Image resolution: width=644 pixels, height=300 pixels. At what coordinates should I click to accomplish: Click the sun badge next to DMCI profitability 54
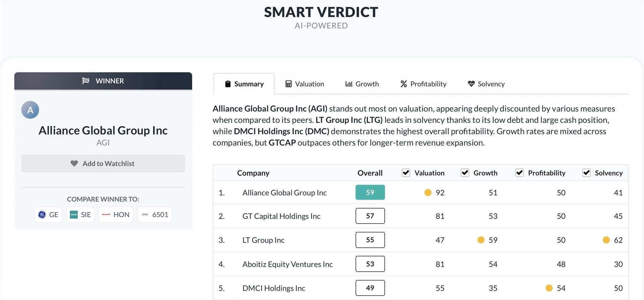pyautogui.click(x=549, y=288)
